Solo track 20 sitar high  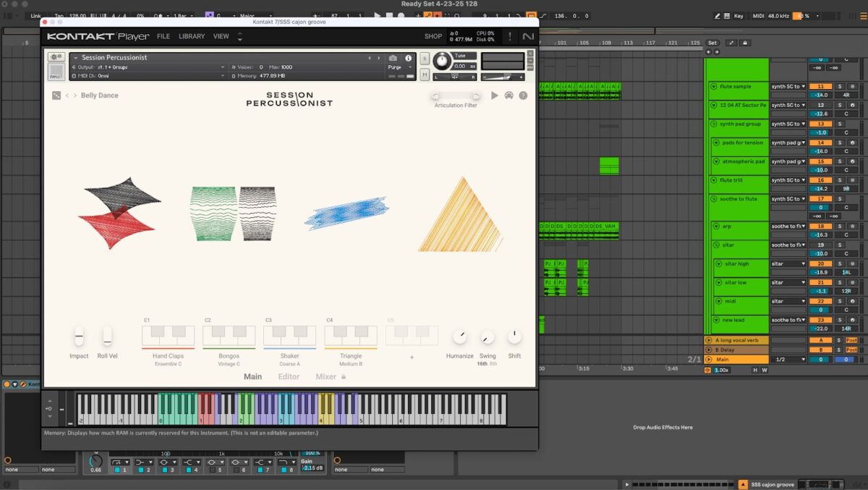pos(840,264)
